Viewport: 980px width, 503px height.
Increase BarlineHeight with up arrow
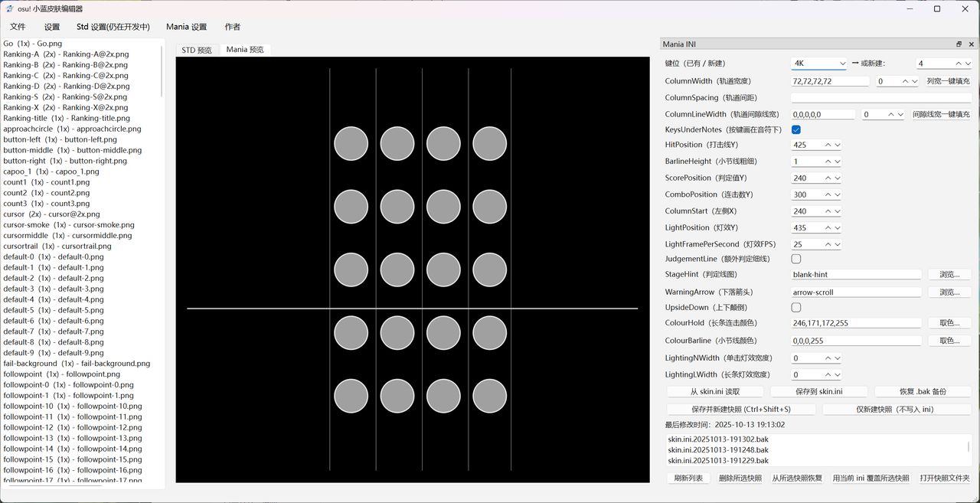click(x=828, y=162)
